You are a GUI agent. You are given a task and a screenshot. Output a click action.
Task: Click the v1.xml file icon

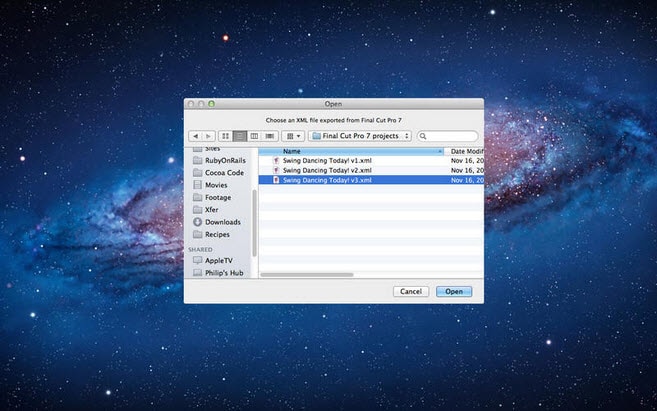click(276, 160)
